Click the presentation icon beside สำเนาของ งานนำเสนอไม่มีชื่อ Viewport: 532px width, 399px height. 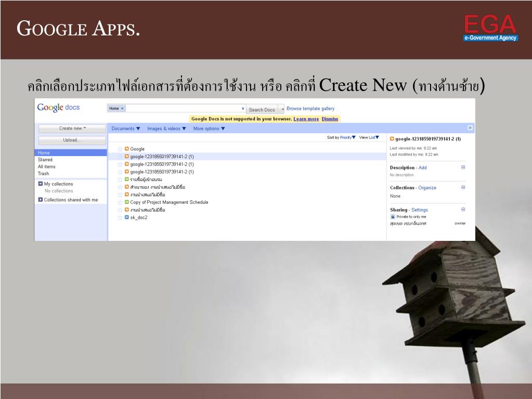(x=127, y=187)
